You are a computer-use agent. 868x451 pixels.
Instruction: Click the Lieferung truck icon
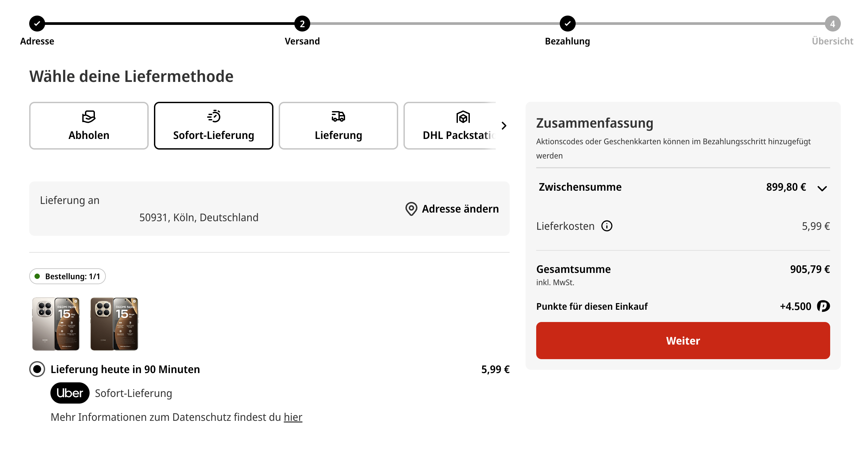click(x=338, y=116)
